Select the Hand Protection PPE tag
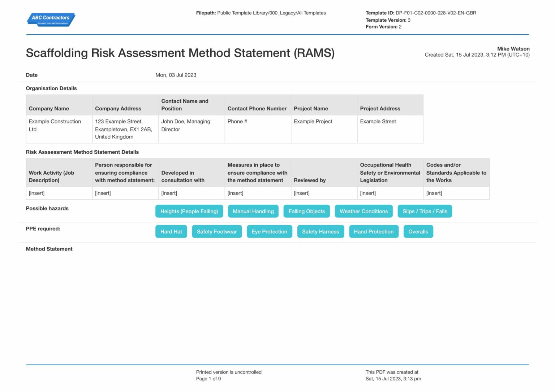The width and height of the screenshot is (555, 392). 374,232
